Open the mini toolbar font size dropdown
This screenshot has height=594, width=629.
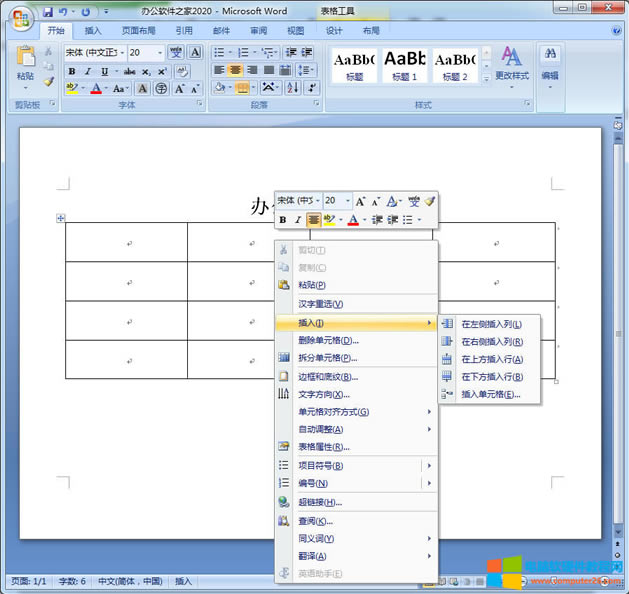pyautogui.click(x=347, y=201)
